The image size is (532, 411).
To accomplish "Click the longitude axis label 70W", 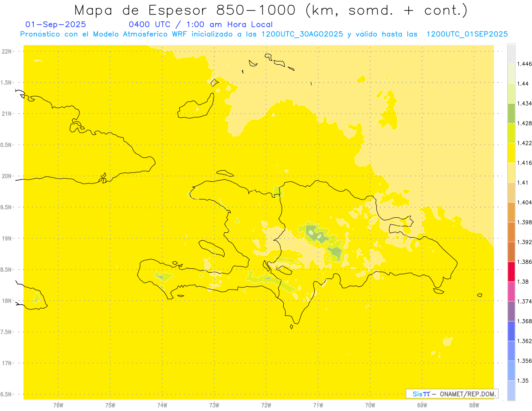I will click(x=370, y=406).
